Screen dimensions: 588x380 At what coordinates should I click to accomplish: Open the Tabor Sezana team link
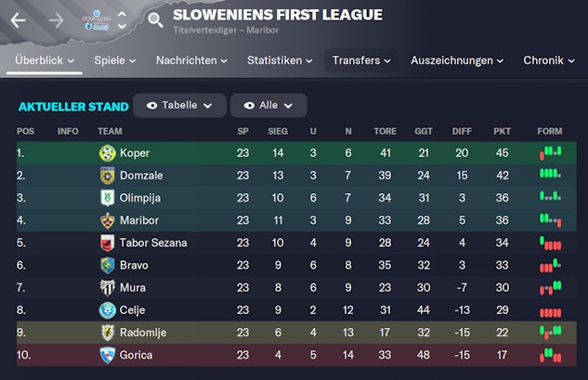pos(152,242)
